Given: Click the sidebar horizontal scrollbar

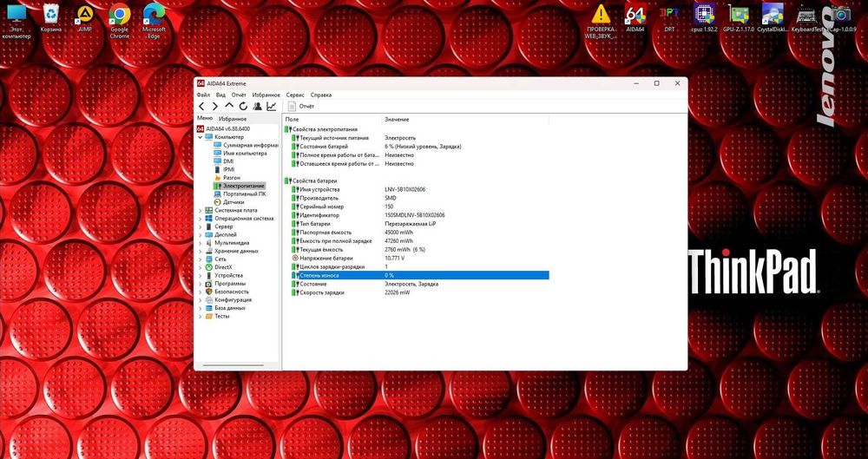Looking at the screenshot, I should [233, 365].
